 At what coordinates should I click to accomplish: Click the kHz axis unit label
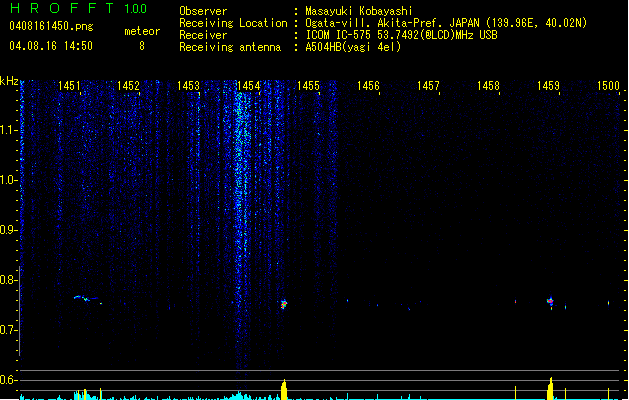coord(9,81)
